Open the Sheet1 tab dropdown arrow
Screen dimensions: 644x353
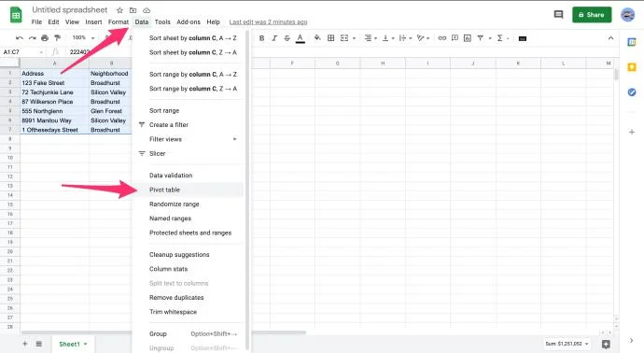click(x=86, y=344)
